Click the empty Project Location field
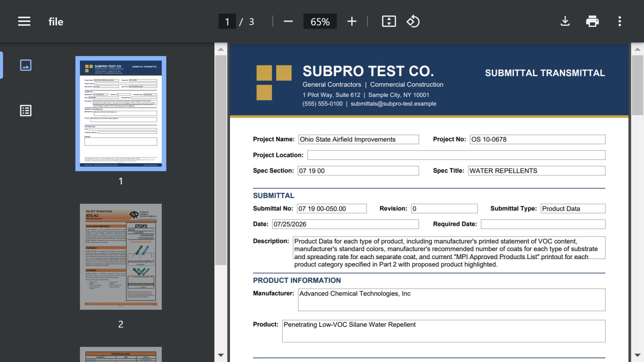Viewport: 644px width, 362px height. pyautogui.click(x=456, y=155)
